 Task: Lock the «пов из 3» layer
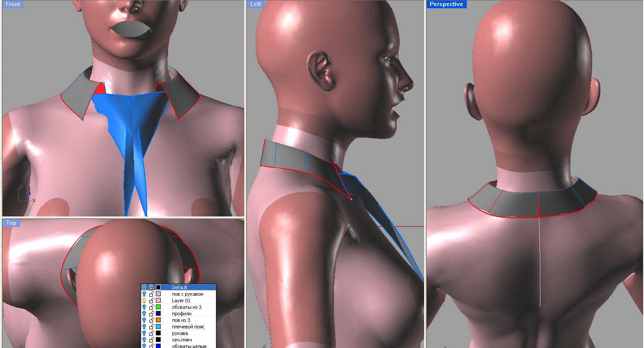(x=151, y=320)
